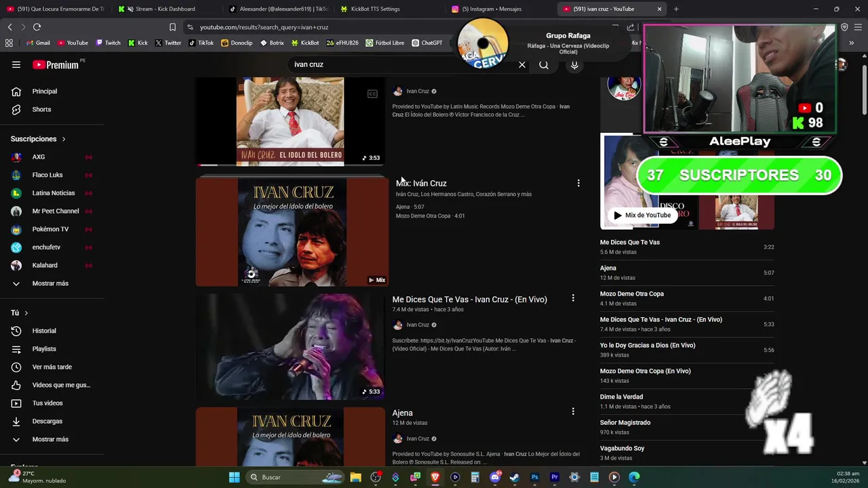Activate voice search microphone icon
Image resolution: width=868 pixels, height=488 pixels.
[574, 64]
